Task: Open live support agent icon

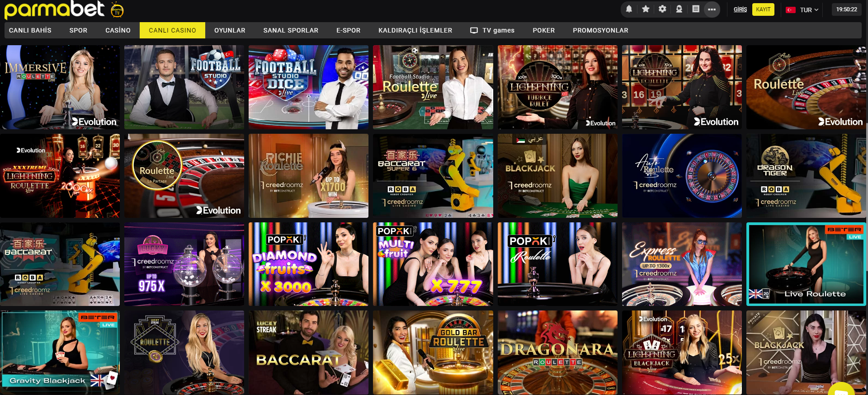Action: [679, 9]
